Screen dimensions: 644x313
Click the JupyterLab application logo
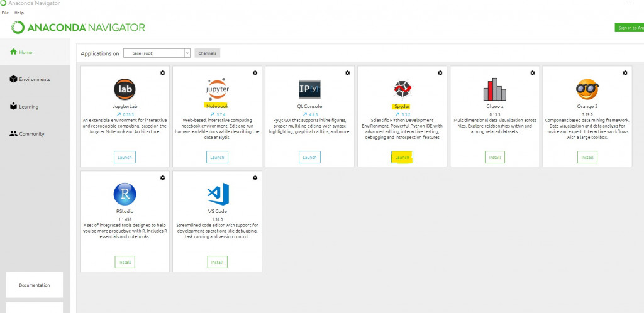125,89
